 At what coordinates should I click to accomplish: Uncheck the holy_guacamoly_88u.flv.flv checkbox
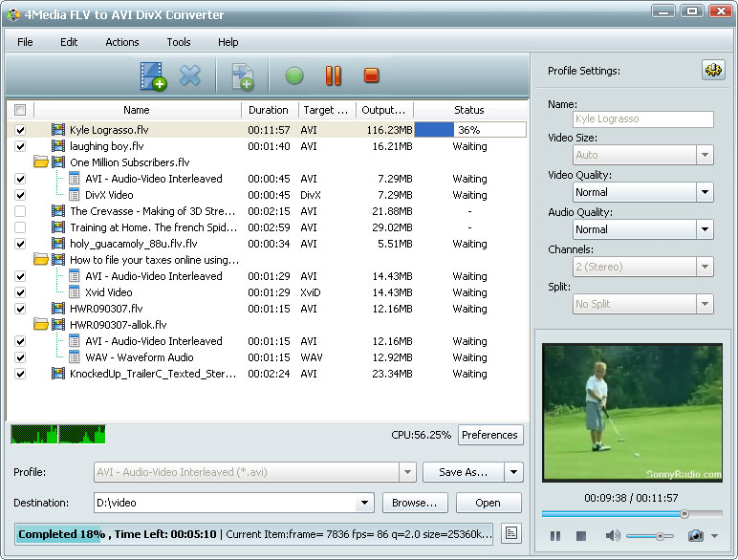click(20, 244)
